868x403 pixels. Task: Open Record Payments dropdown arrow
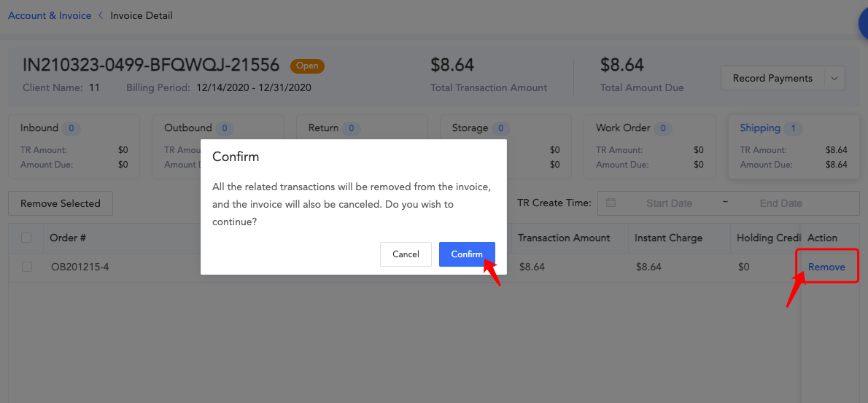click(x=834, y=79)
